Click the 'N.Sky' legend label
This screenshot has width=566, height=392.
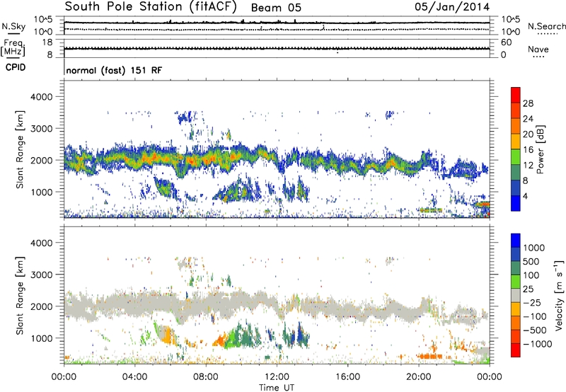click(13, 26)
